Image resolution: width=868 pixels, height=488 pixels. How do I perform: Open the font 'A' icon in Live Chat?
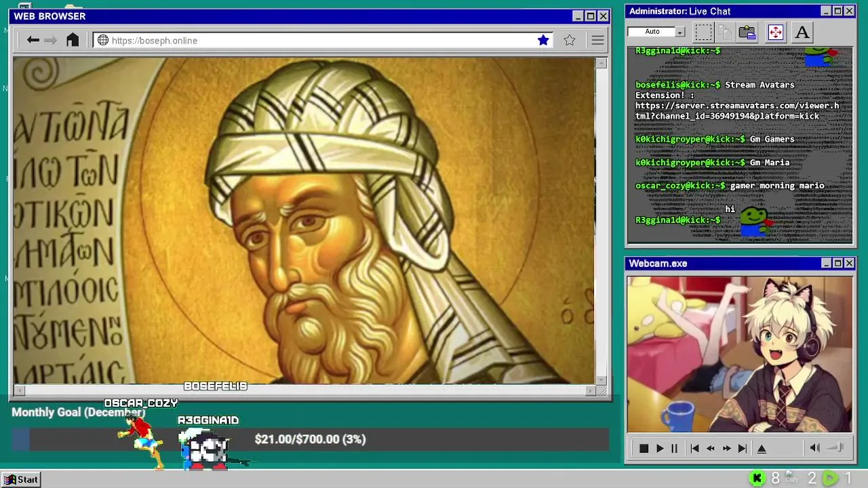(x=802, y=32)
